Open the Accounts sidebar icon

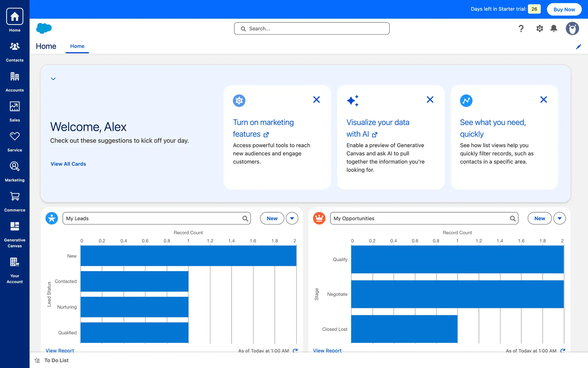tap(15, 82)
